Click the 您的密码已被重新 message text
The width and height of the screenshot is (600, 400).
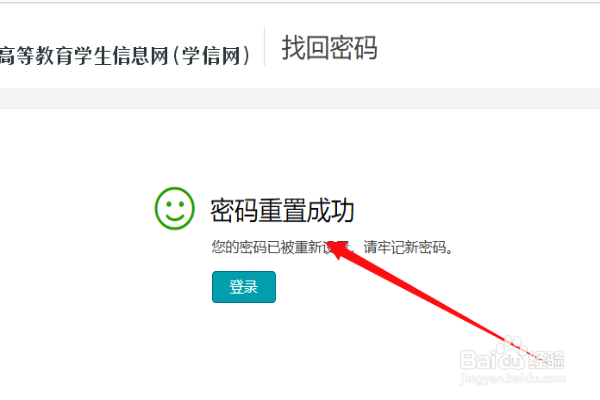point(268,247)
